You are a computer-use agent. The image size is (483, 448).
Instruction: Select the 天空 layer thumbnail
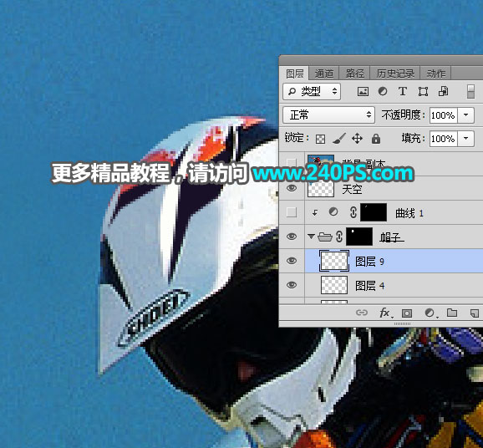pos(321,188)
